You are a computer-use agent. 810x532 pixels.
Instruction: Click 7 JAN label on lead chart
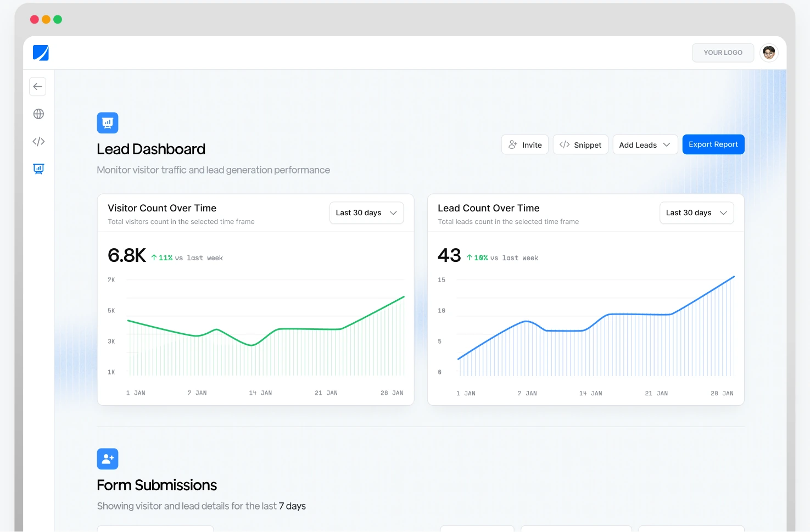[x=527, y=394]
